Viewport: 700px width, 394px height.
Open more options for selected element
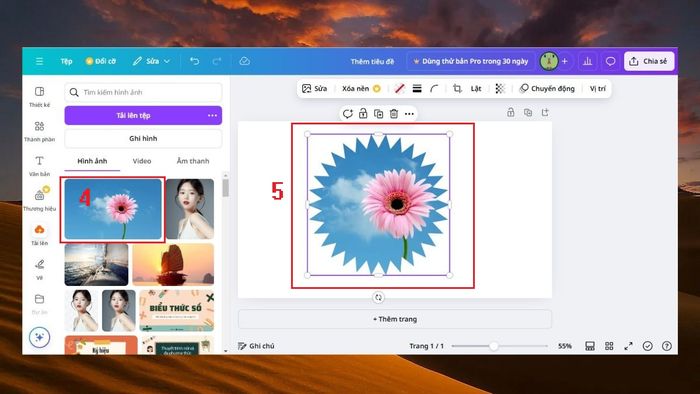tap(409, 114)
